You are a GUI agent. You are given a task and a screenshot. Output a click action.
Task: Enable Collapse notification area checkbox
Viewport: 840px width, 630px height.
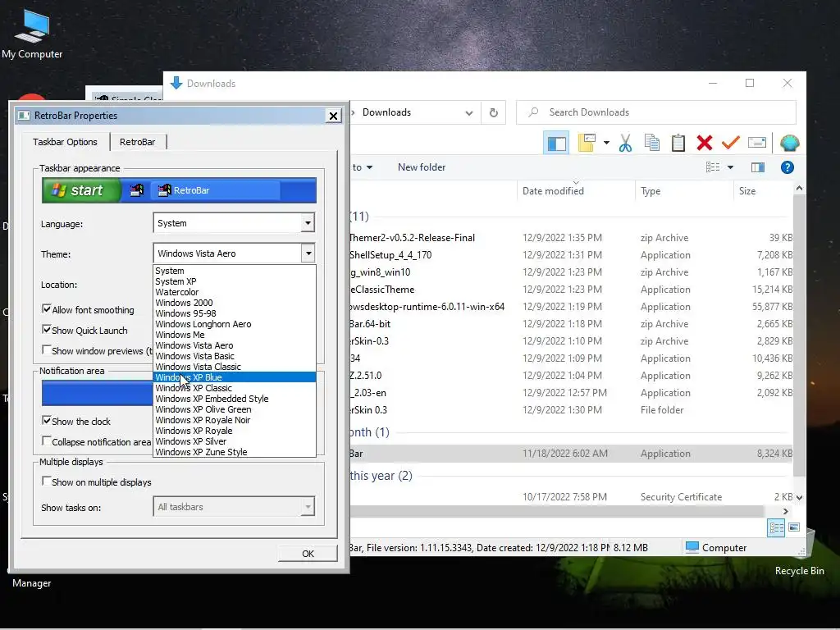[47, 441]
